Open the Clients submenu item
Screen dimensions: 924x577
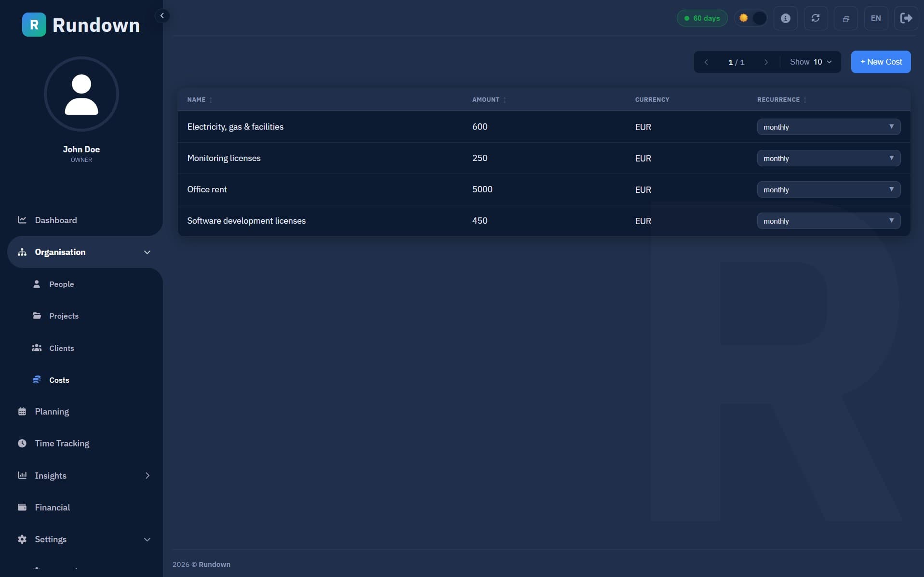[x=61, y=348]
